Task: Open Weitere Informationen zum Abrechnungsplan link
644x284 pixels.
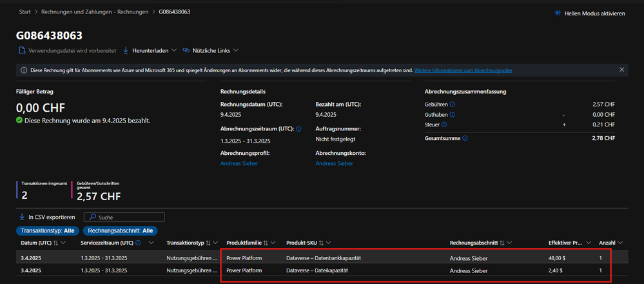Action: pos(463,70)
